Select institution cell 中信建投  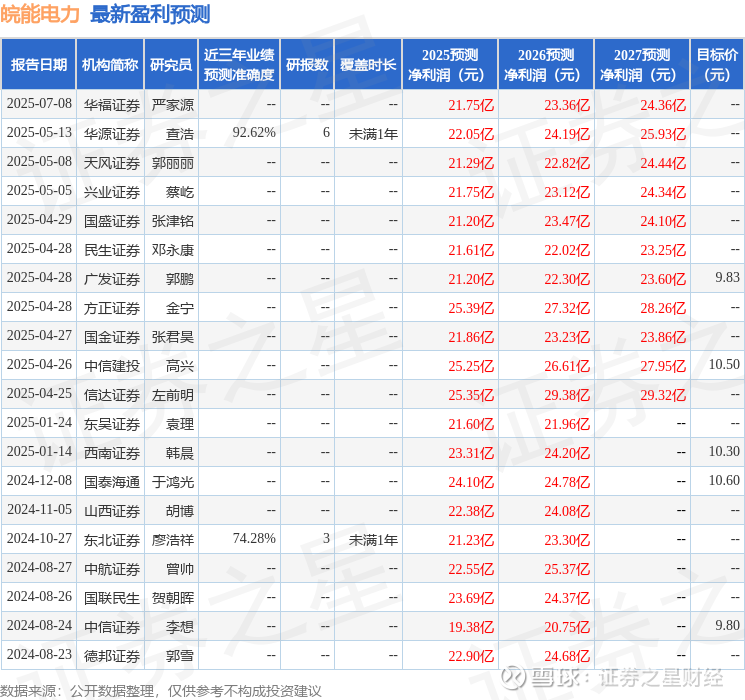(112, 366)
